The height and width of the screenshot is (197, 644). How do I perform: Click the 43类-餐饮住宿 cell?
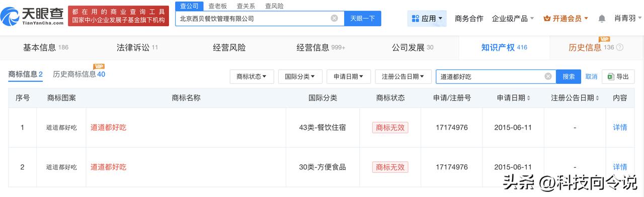[x=323, y=128]
